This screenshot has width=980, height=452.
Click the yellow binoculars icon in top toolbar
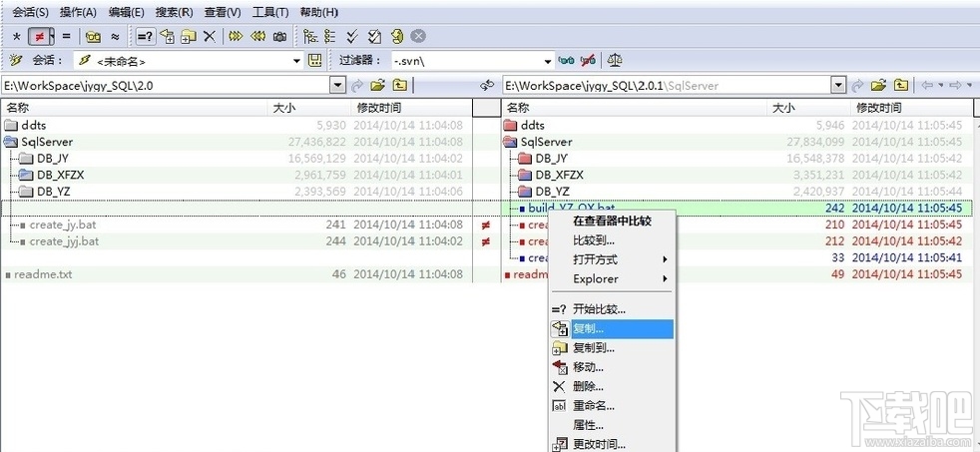[x=93, y=36]
